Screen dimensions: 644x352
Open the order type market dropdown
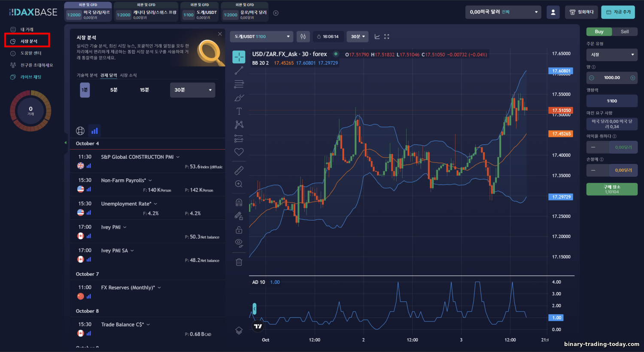[612, 55]
